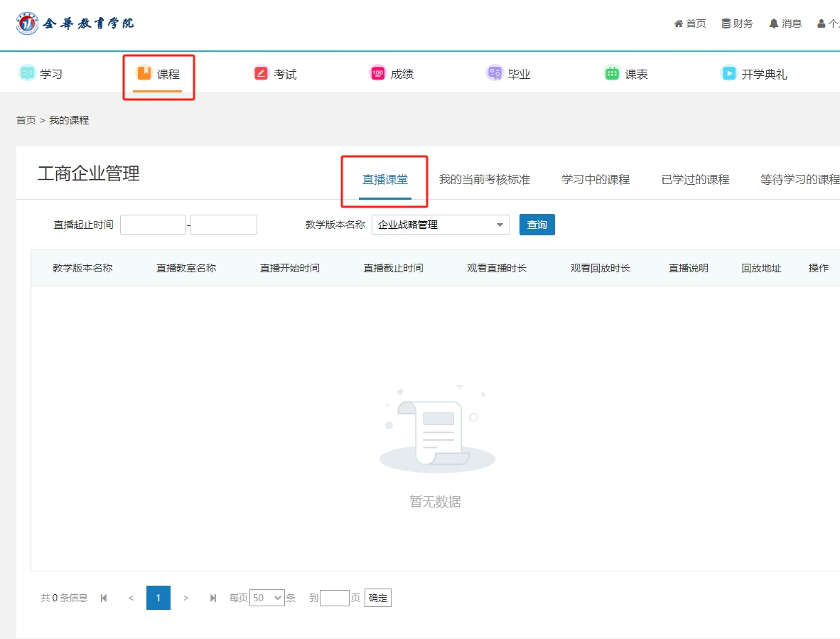Click the 直播 start date field
This screenshot has height=639, width=840.
click(x=153, y=225)
